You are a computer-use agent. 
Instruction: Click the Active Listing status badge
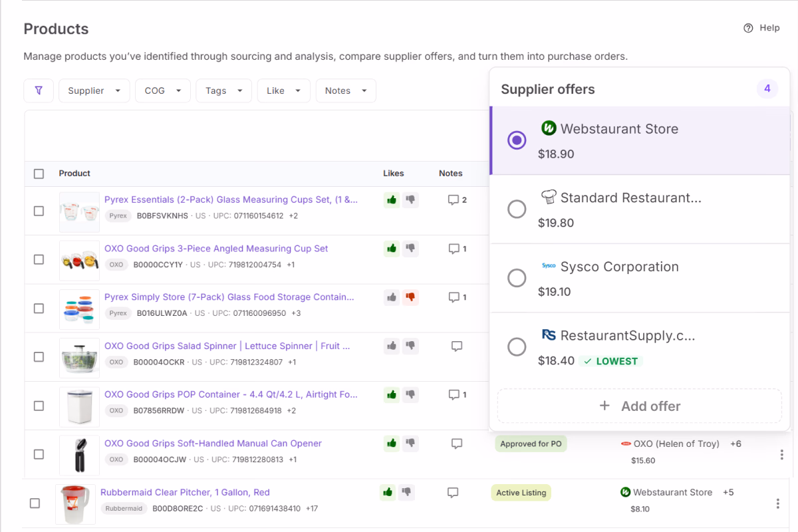(x=521, y=493)
